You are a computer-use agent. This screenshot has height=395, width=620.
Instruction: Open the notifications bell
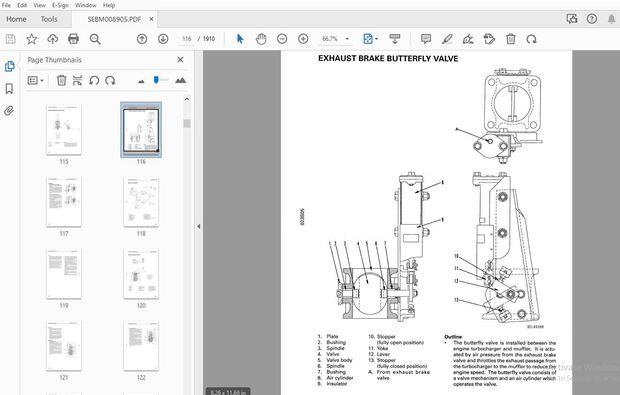pyautogui.click(x=611, y=19)
